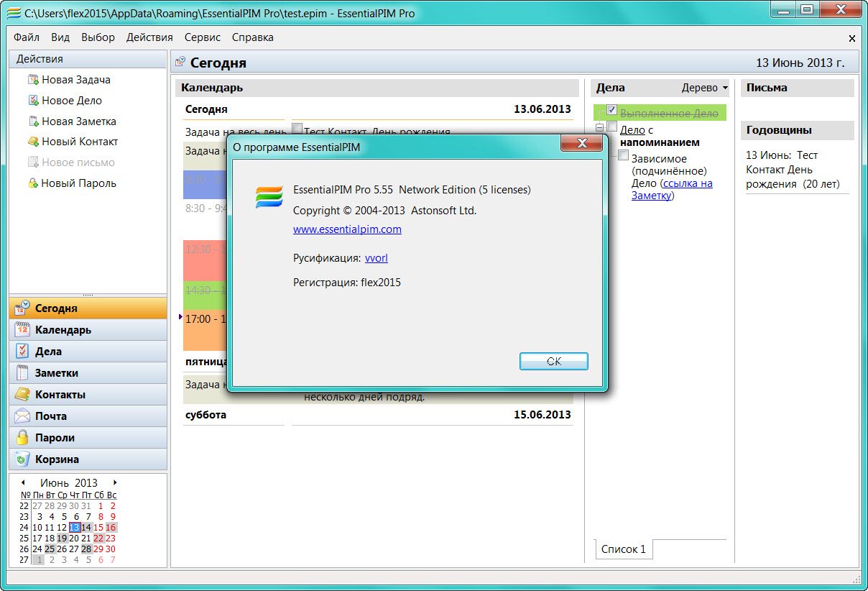This screenshot has height=591, width=868.
Task: Select the green 14:30 calendar event
Action: [x=206, y=295]
